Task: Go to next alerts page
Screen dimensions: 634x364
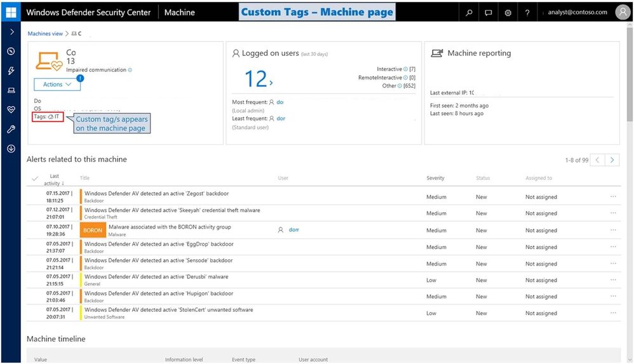Action: [612, 159]
